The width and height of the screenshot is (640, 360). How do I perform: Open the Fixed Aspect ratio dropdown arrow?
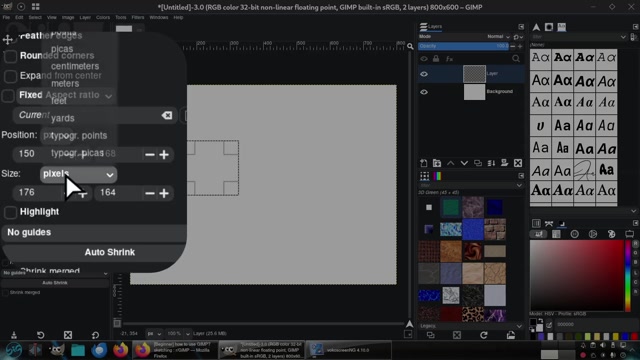point(109,96)
